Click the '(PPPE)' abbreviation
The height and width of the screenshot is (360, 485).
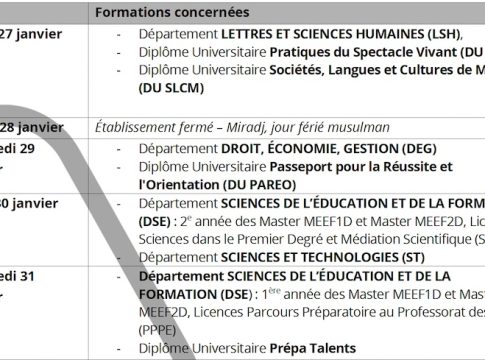click(157, 330)
